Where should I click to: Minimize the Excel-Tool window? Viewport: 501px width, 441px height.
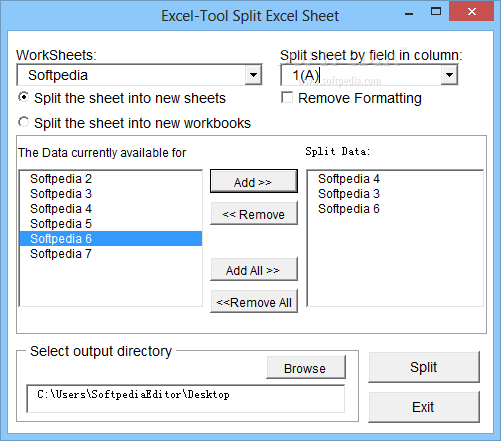point(409,12)
